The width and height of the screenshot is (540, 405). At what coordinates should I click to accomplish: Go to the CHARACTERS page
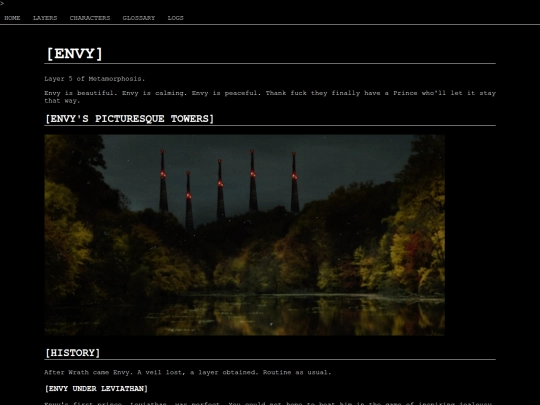[90, 18]
